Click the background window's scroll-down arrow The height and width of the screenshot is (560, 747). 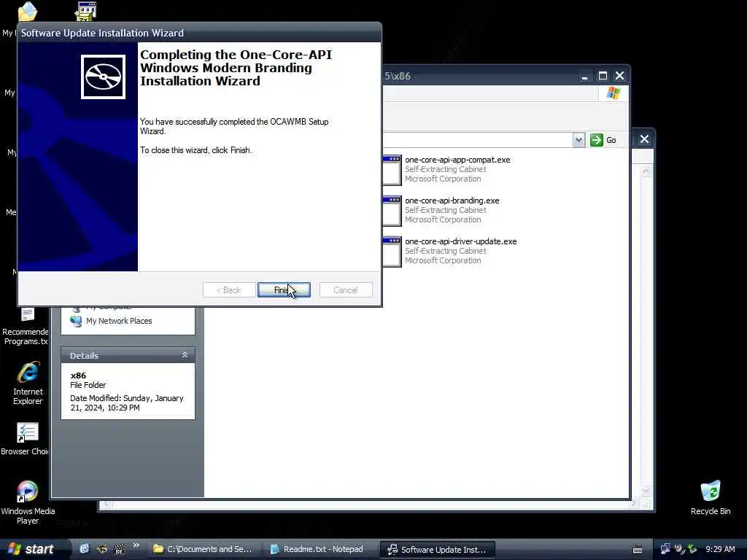tap(646, 491)
